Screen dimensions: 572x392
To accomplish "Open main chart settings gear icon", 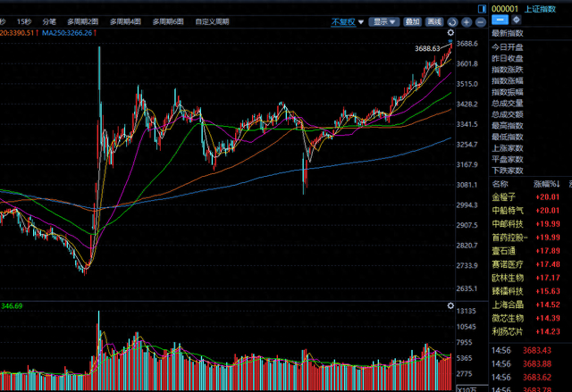I will [x=450, y=33].
